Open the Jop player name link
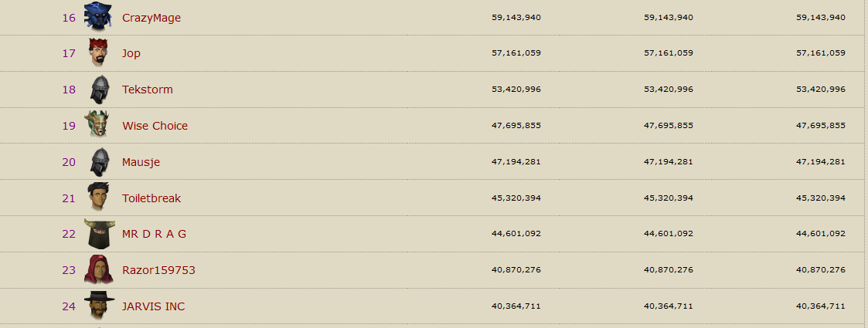Image resolution: width=868 pixels, height=328 pixels. pos(131,54)
